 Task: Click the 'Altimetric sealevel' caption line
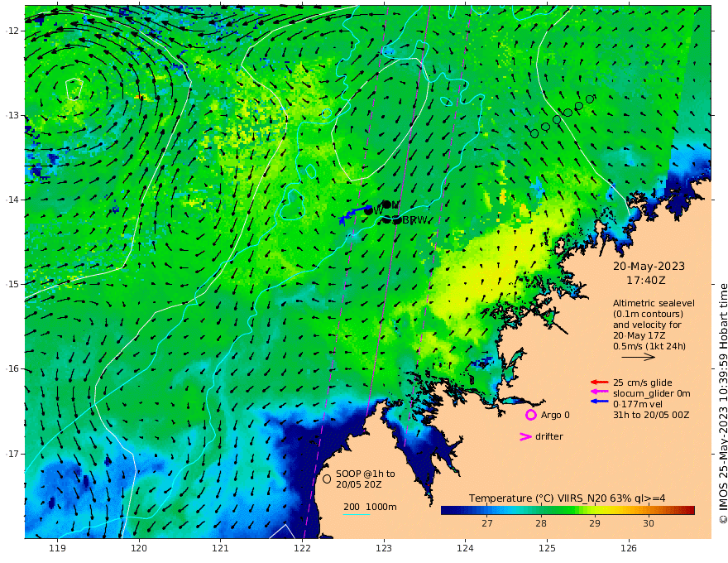click(654, 303)
